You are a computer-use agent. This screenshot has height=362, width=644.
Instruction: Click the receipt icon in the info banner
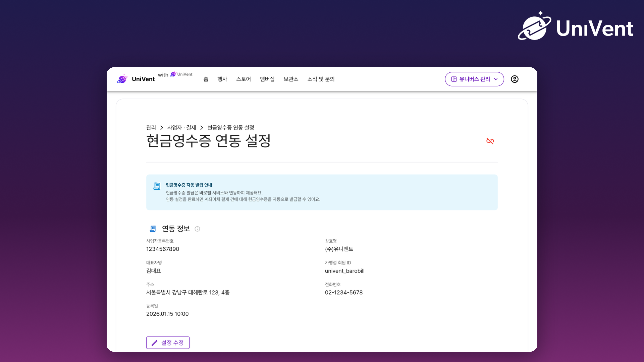point(157,186)
